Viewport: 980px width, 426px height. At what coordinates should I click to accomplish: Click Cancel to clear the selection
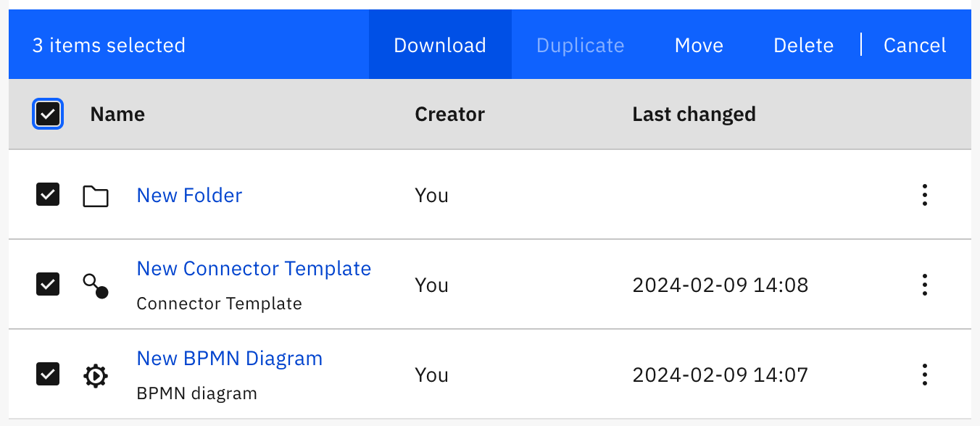[x=914, y=44]
